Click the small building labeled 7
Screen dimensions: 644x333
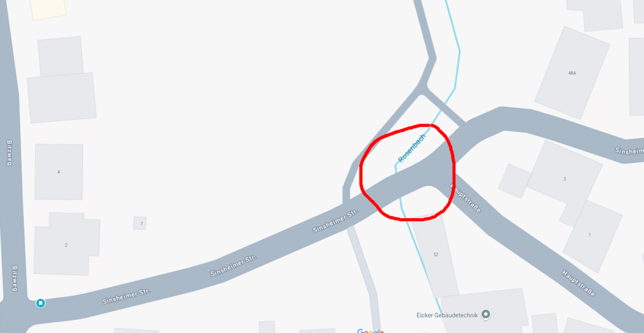click(x=140, y=224)
